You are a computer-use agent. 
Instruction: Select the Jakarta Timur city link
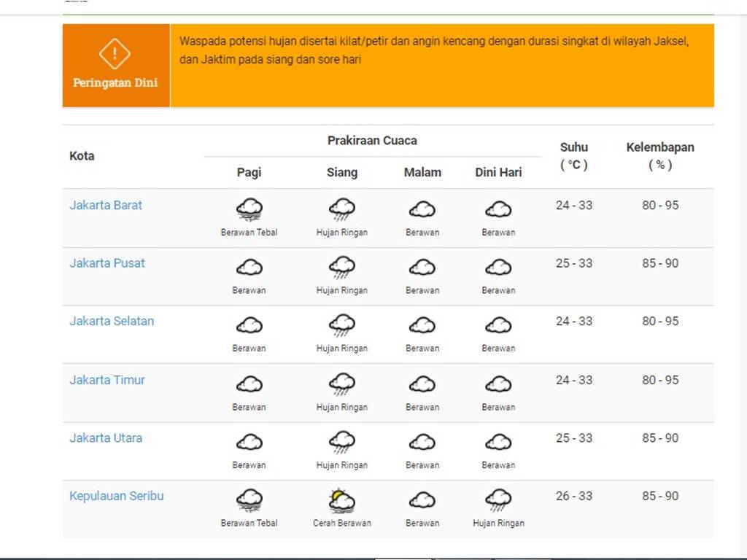point(107,380)
